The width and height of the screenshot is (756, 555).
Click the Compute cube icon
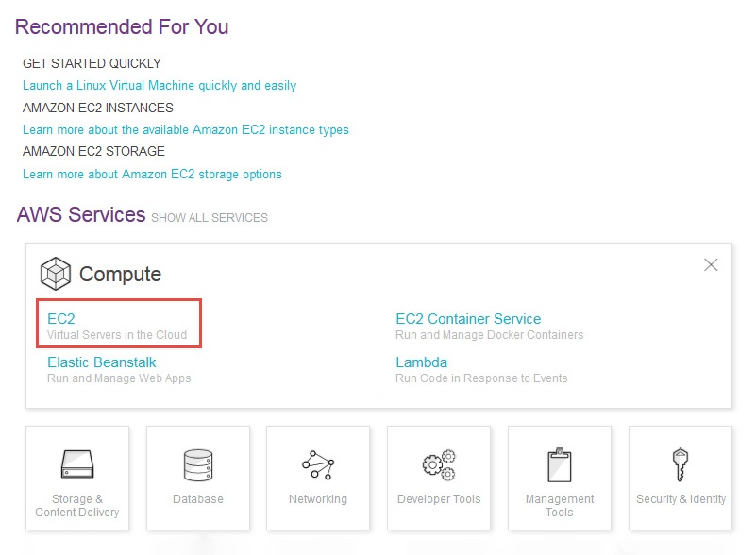[x=56, y=274]
